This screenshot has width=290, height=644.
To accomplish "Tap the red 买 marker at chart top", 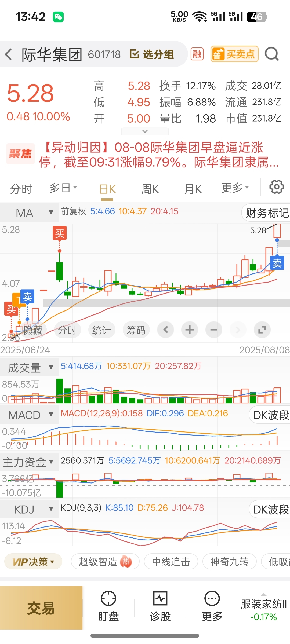I will point(60,233).
